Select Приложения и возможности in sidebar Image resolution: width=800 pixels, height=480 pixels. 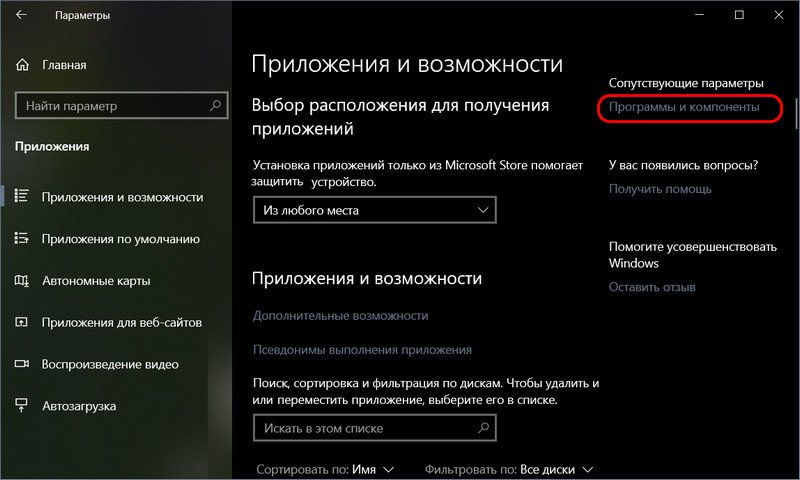122,197
